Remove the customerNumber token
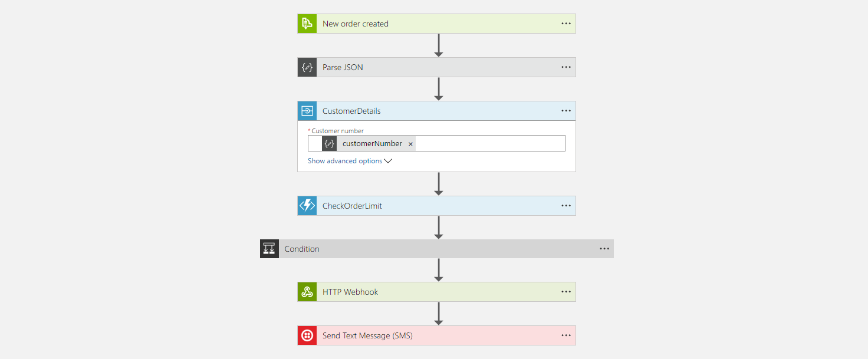The image size is (868, 359). (410, 144)
